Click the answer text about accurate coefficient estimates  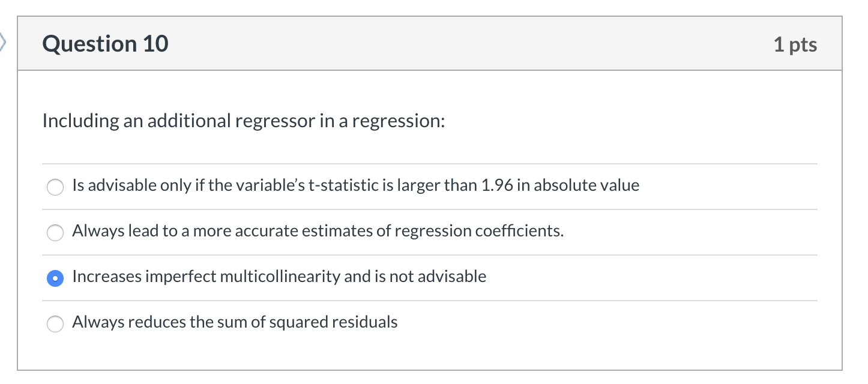318,231
